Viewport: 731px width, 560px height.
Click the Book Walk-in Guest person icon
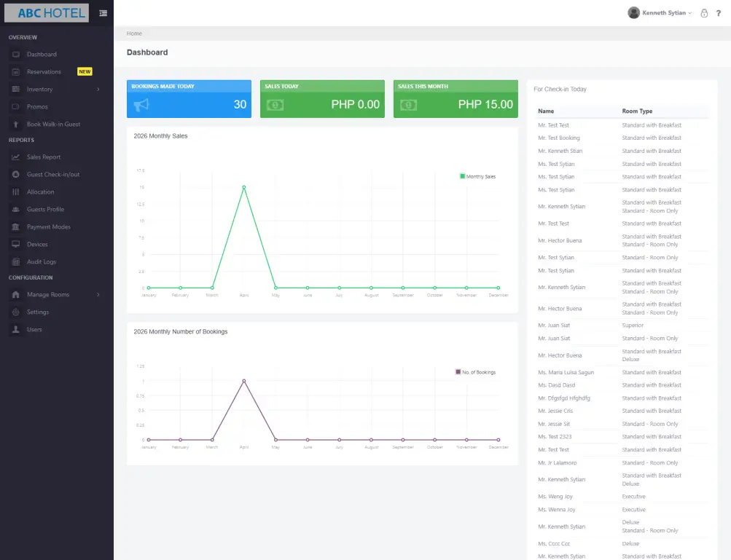pyautogui.click(x=16, y=125)
